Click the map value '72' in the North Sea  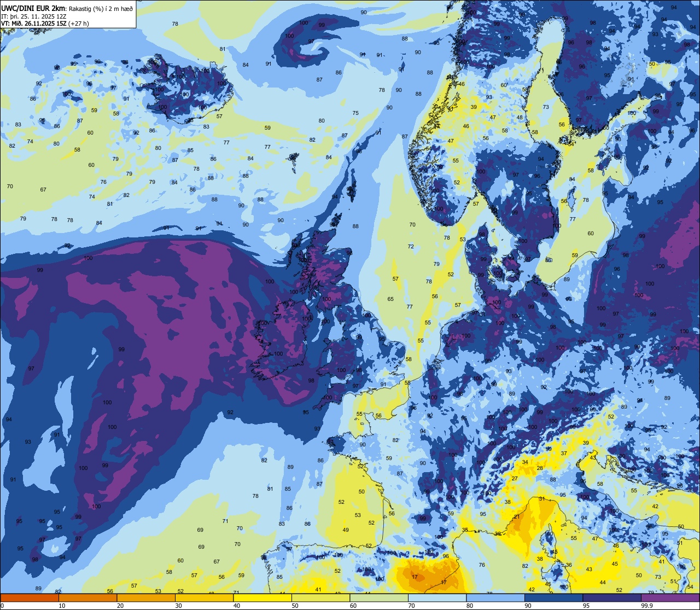pyautogui.click(x=411, y=246)
